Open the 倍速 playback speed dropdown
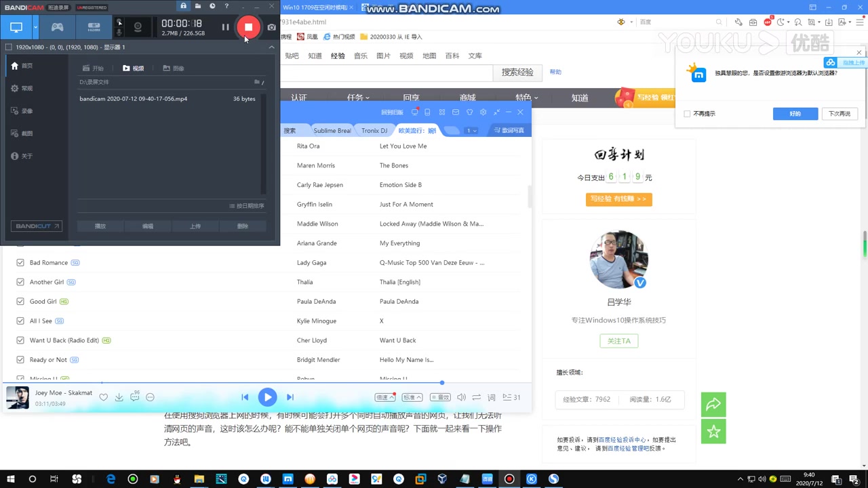The height and width of the screenshot is (488, 868). coord(385,397)
